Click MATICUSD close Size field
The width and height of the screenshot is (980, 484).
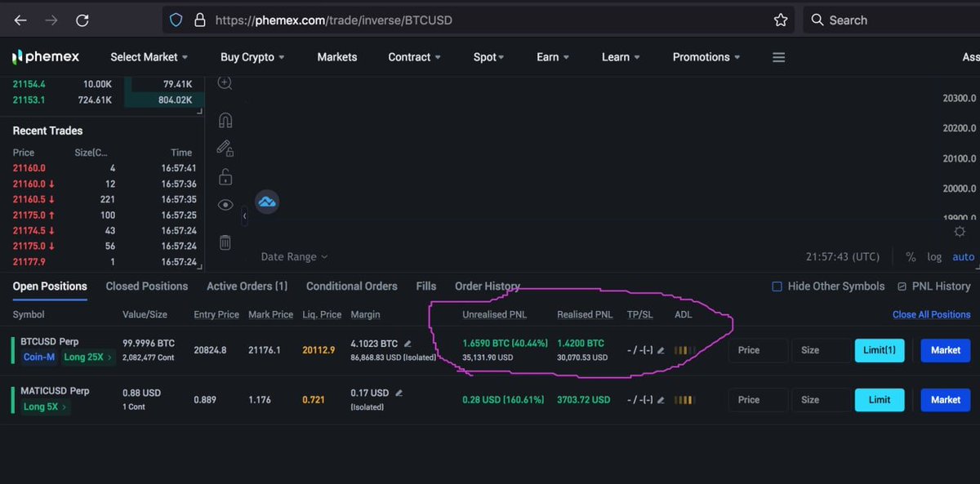point(820,400)
